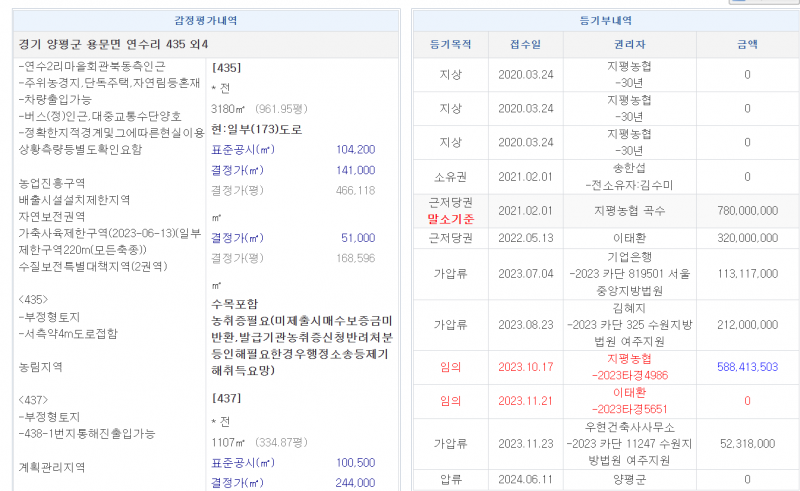This screenshot has width=800, height=491.
Task: Click the 표준공시 value 104,200
Action: click(x=355, y=149)
